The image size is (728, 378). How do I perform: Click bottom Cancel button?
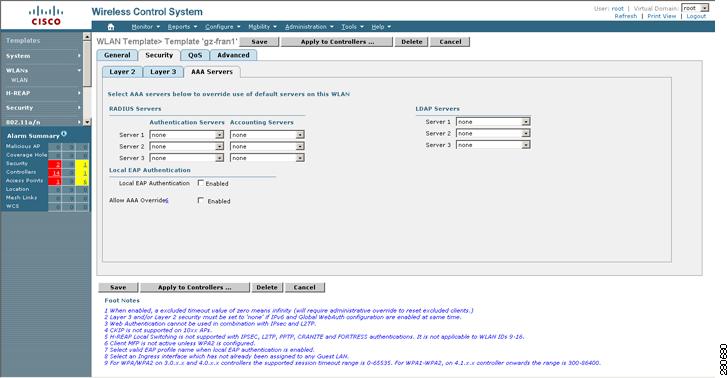[x=305, y=287]
